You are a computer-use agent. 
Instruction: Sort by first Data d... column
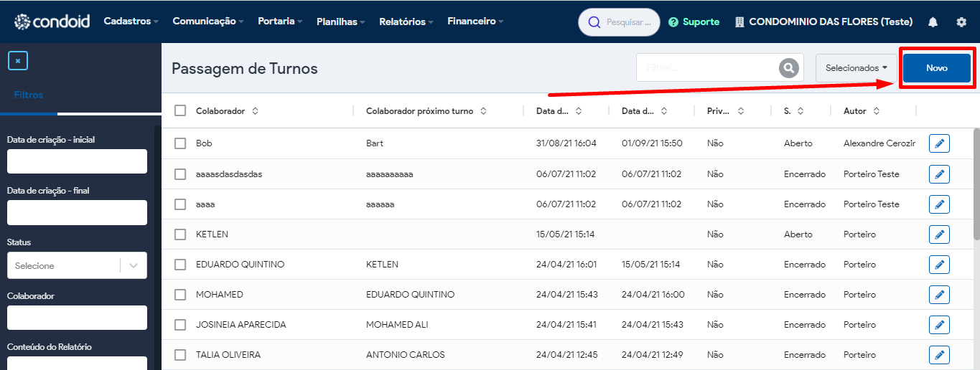[x=579, y=111]
